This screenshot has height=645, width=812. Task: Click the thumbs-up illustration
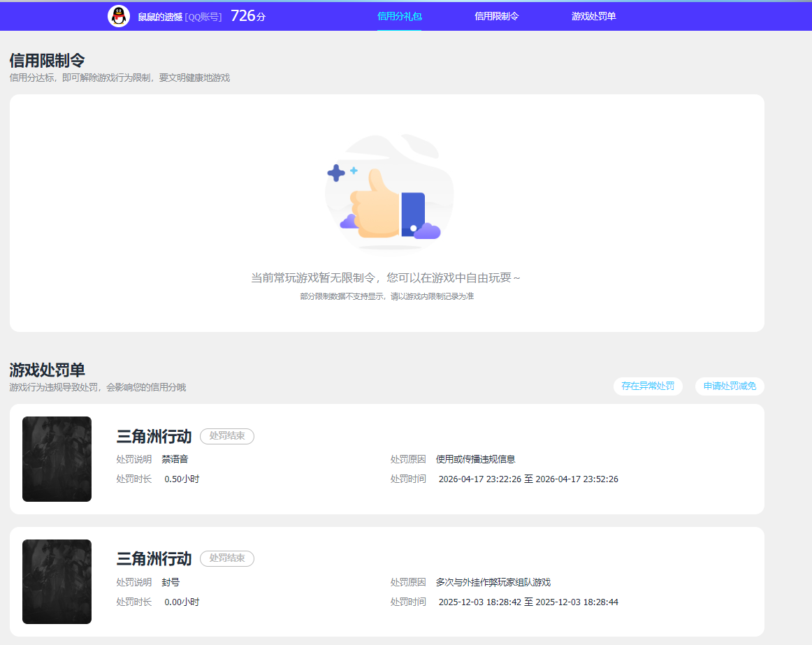click(389, 193)
